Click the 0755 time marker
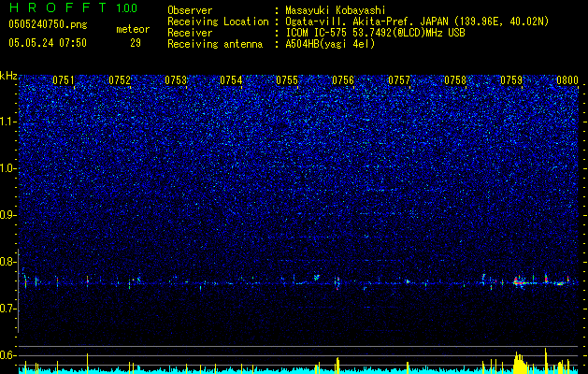The width and height of the screenshot is (588, 374). point(287,79)
